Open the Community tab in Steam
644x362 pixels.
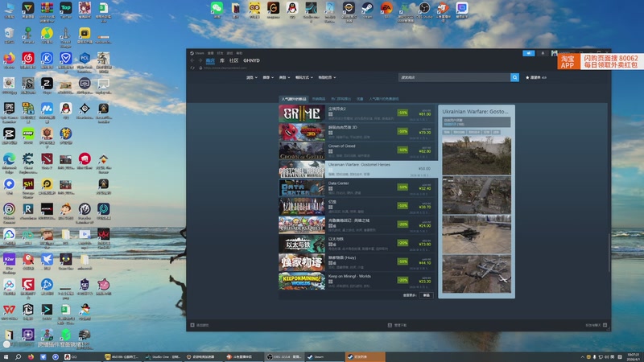coord(233,60)
